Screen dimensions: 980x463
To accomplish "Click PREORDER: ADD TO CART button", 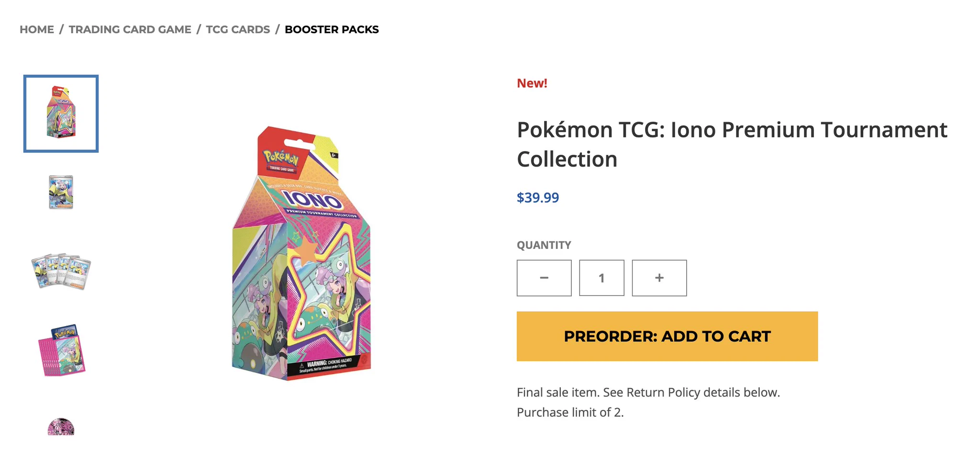I will [667, 337].
